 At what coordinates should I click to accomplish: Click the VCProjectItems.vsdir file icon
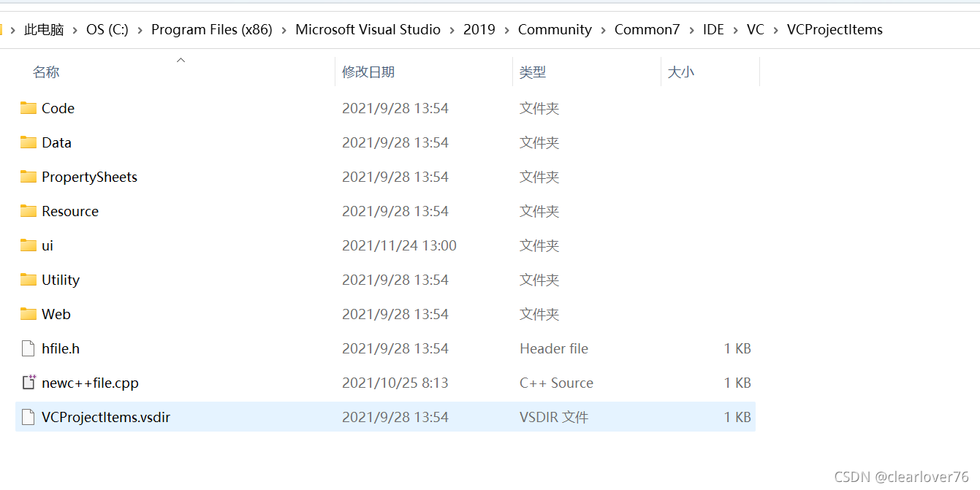coord(29,417)
